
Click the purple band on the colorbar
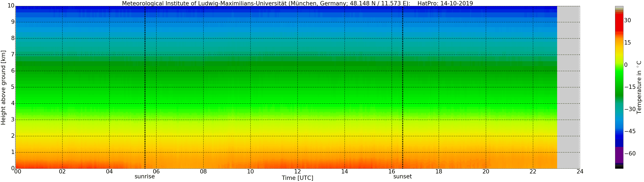tap(619, 155)
